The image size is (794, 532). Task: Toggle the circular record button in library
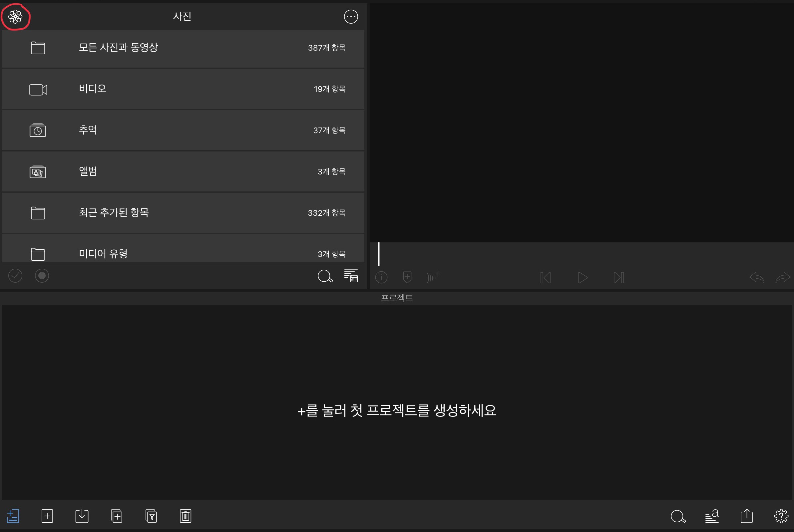42,276
